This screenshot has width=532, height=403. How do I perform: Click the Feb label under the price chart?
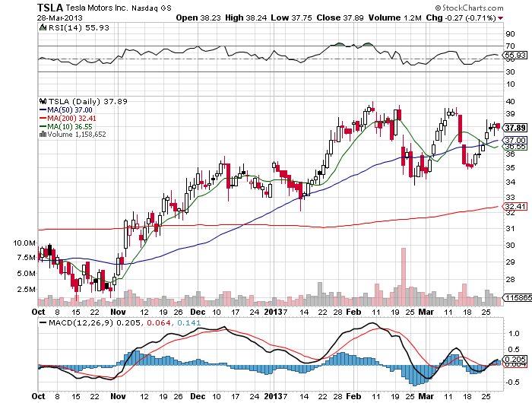click(353, 312)
